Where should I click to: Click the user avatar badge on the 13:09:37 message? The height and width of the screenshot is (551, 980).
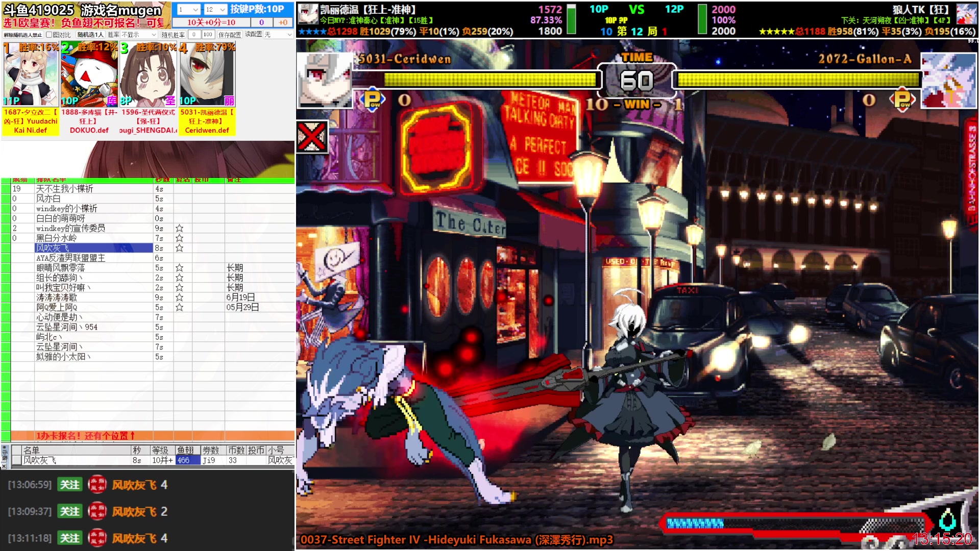click(x=97, y=511)
